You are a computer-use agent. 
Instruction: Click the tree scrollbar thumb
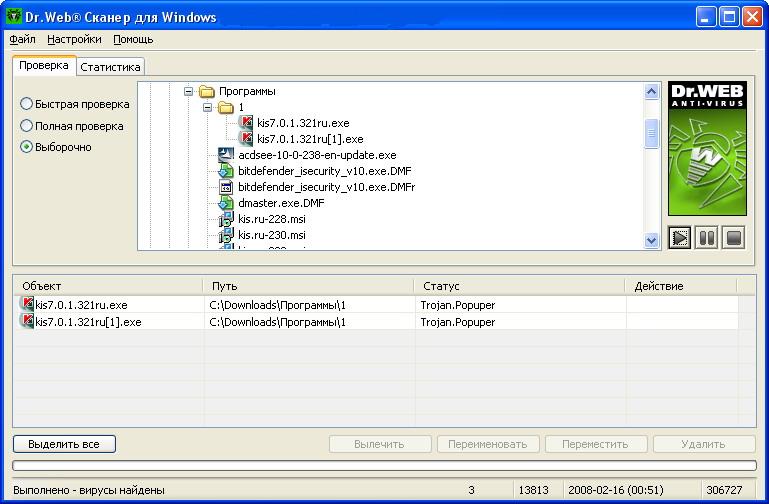pos(651,133)
